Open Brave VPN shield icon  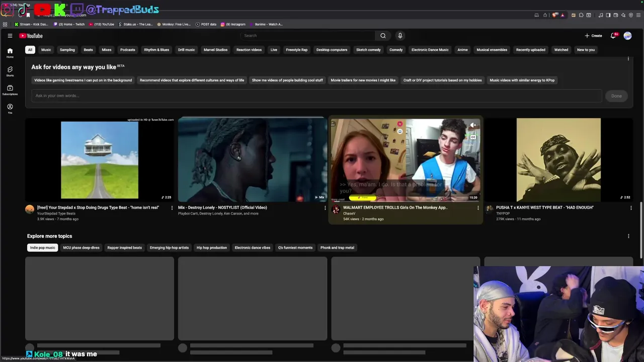click(631, 15)
